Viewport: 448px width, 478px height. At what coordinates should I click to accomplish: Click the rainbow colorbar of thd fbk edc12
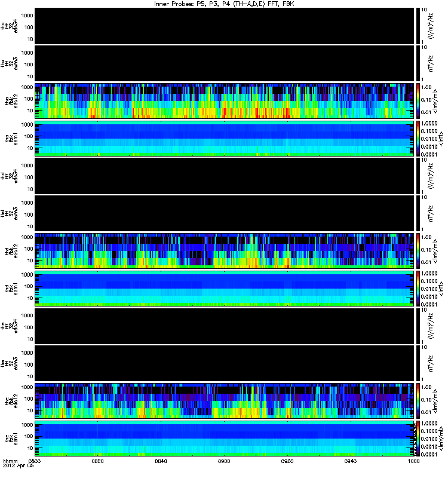(x=418, y=251)
